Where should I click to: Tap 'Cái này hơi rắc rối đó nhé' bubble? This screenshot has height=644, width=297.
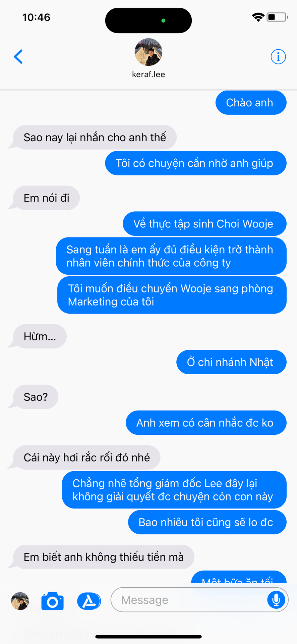click(86, 458)
